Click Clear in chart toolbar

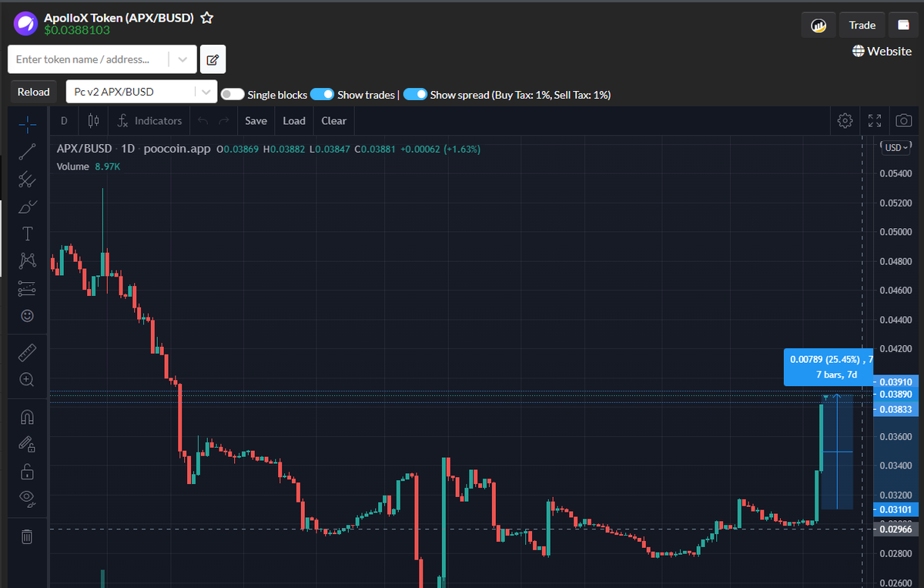coord(334,121)
